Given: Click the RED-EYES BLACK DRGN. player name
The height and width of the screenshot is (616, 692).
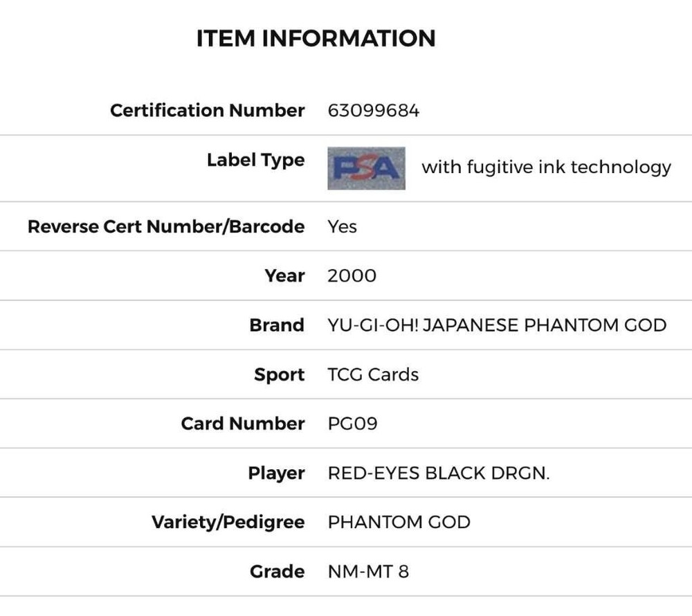Looking at the screenshot, I should click(438, 473).
